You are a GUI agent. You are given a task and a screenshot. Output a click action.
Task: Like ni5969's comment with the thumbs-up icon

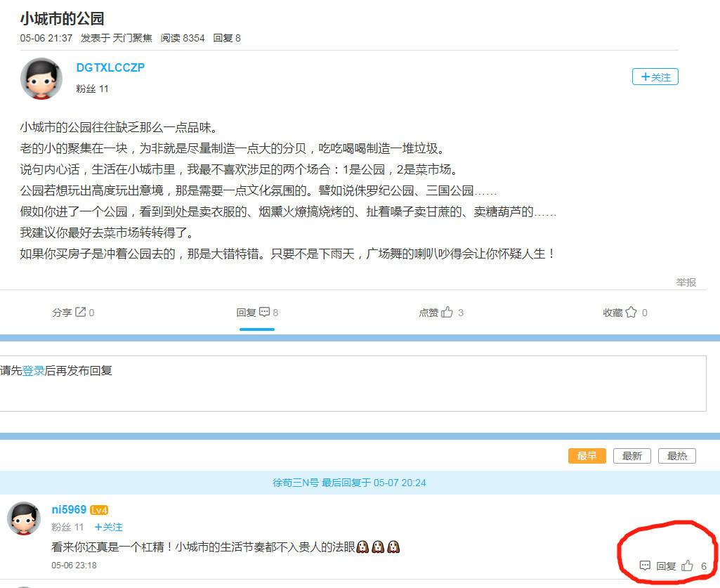coord(687,566)
